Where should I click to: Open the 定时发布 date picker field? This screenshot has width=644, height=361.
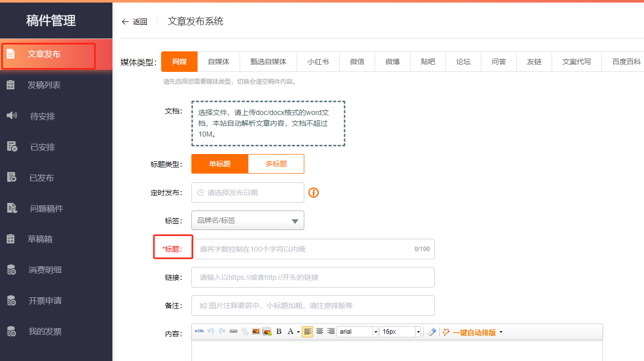point(248,193)
